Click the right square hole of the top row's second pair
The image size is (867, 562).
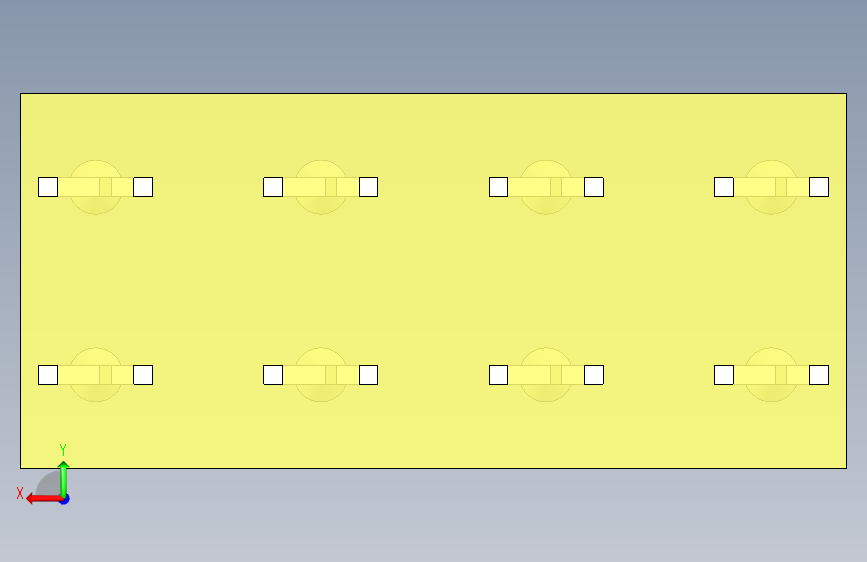point(368,187)
